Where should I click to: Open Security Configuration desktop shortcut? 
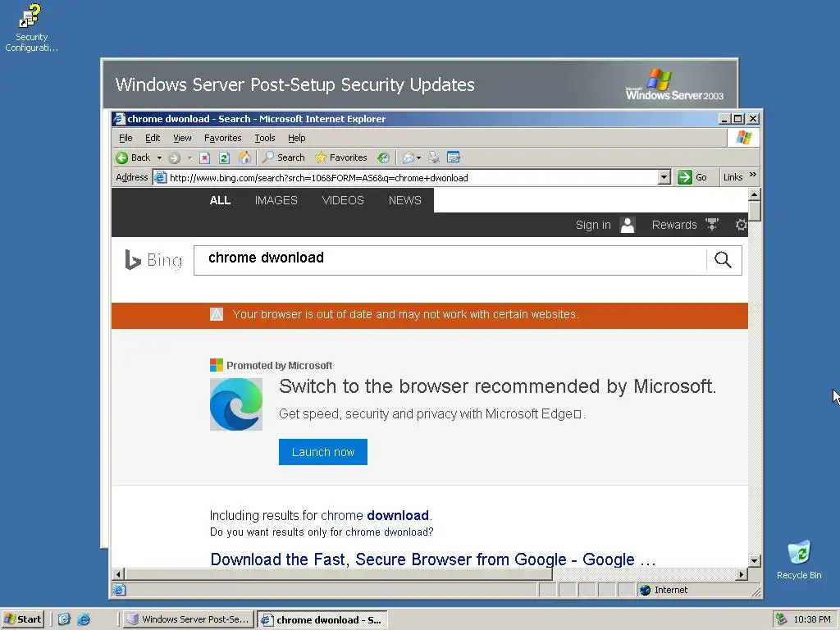click(32, 28)
